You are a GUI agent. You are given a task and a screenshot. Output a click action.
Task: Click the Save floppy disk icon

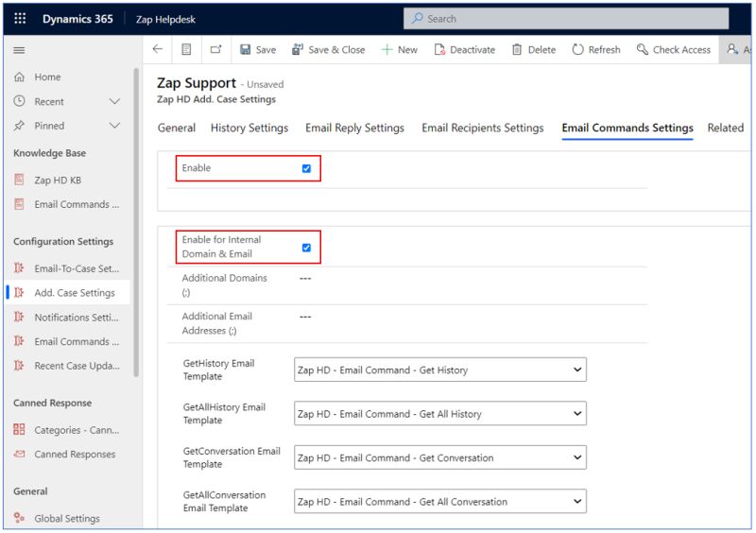pos(246,50)
